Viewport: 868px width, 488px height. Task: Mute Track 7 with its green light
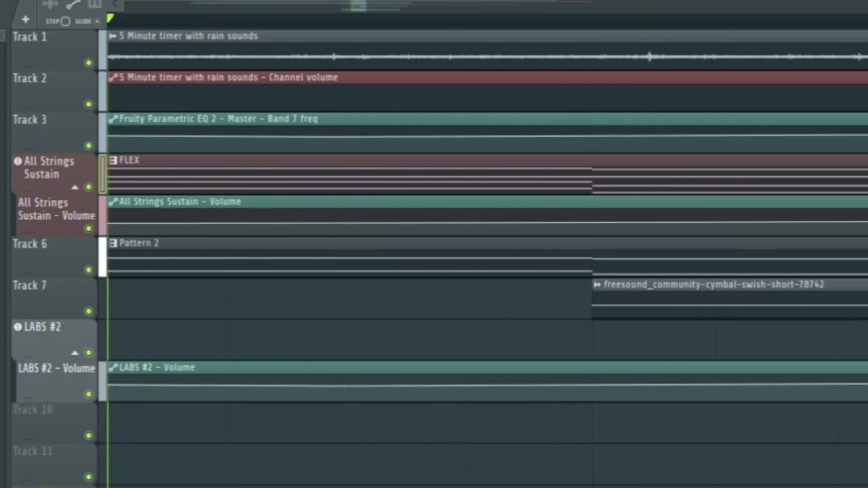pyautogui.click(x=88, y=311)
